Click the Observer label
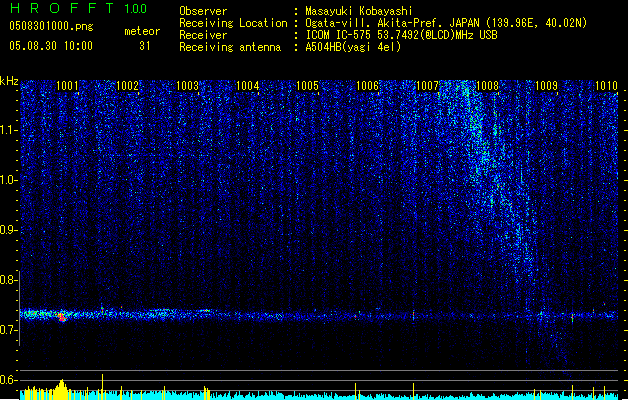 (203, 11)
